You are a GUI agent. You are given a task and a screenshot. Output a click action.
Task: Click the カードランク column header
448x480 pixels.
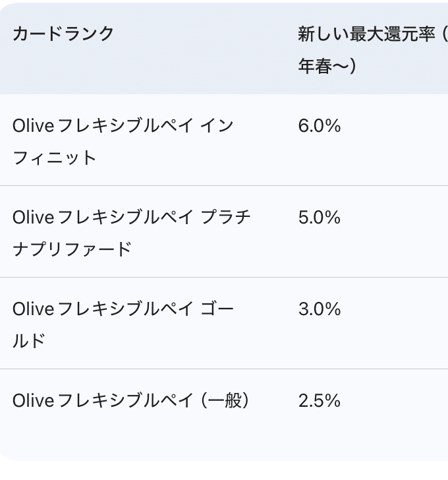click(63, 34)
